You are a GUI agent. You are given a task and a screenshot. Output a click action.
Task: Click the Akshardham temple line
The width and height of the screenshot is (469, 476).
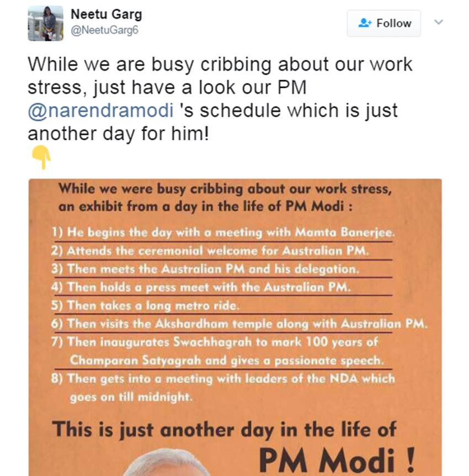pos(240,324)
